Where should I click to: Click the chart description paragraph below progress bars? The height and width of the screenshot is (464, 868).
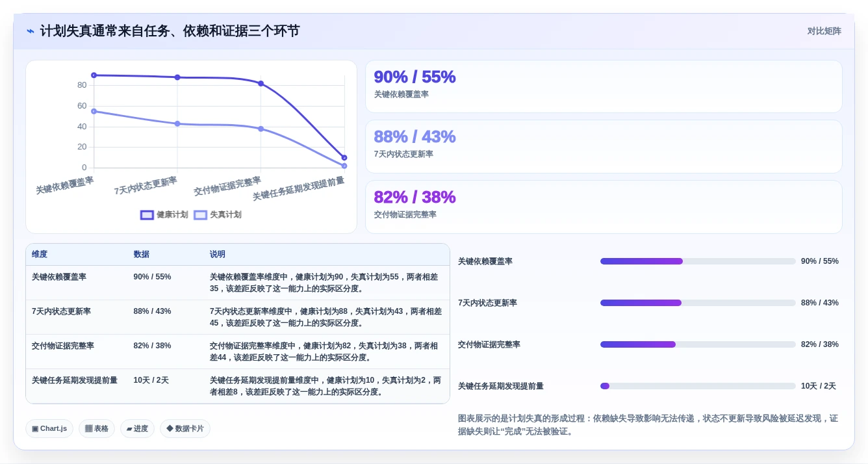tap(648, 425)
